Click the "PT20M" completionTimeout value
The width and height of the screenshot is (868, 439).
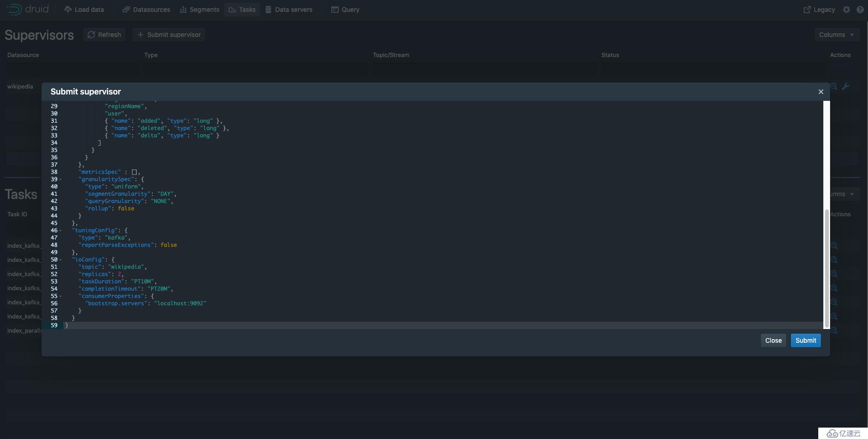pos(159,289)
